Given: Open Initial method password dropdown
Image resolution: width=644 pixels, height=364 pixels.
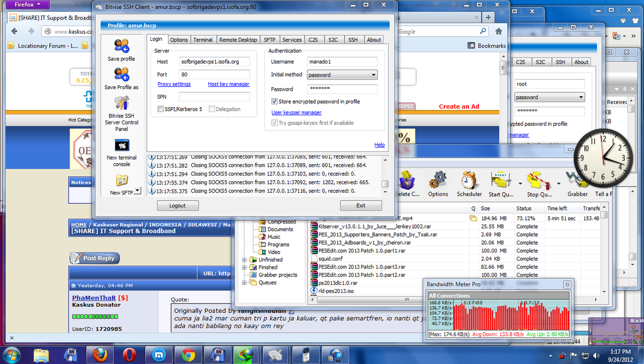Looking at the screenshot, I should (373, 75).
